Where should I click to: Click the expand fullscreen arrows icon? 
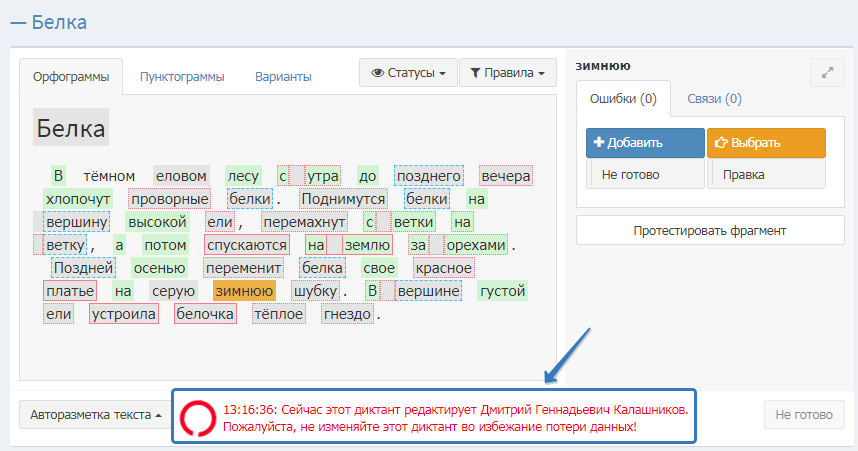point(826,73)
